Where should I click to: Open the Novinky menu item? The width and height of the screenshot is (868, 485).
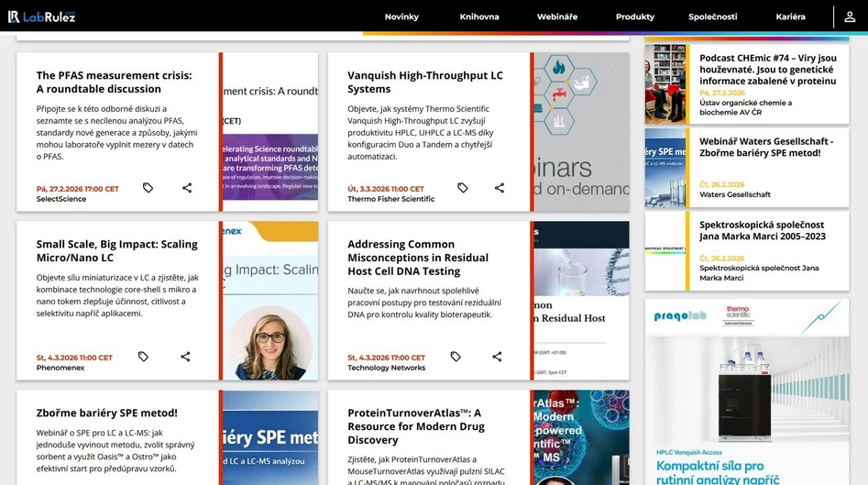(x=401, y=17)
